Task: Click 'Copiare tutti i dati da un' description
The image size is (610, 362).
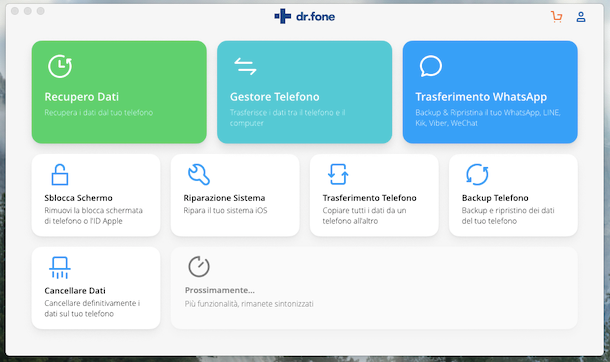Action: pos(364,216)
